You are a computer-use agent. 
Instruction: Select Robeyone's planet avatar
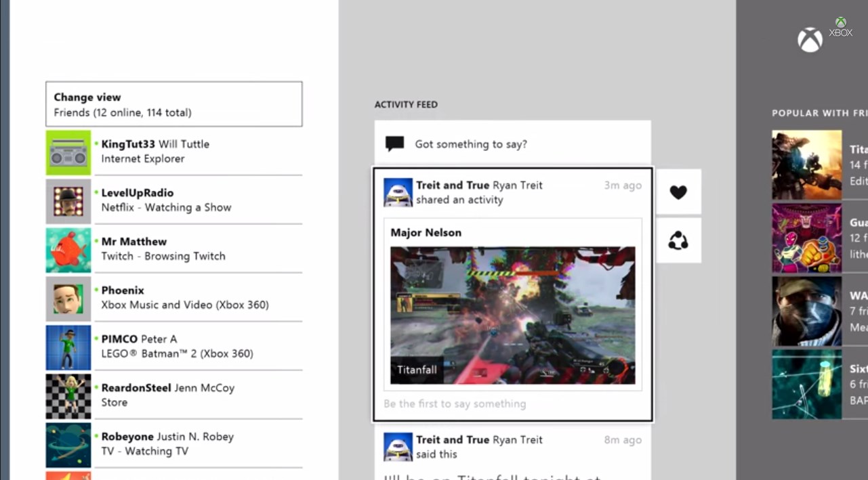tap(68, 445)
